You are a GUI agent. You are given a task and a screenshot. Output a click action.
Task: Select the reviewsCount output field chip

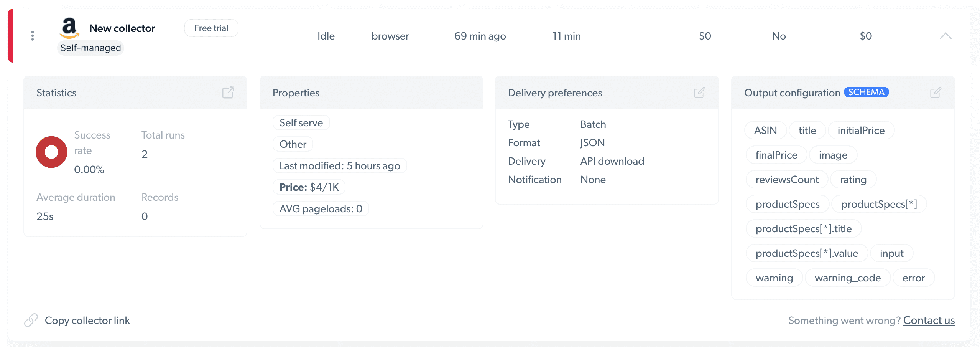[x=787, y=179]
